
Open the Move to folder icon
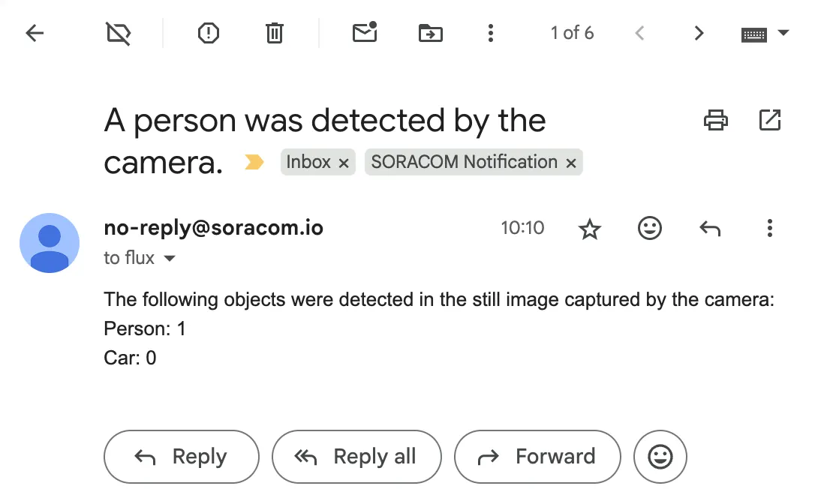[x=431, y=34]
